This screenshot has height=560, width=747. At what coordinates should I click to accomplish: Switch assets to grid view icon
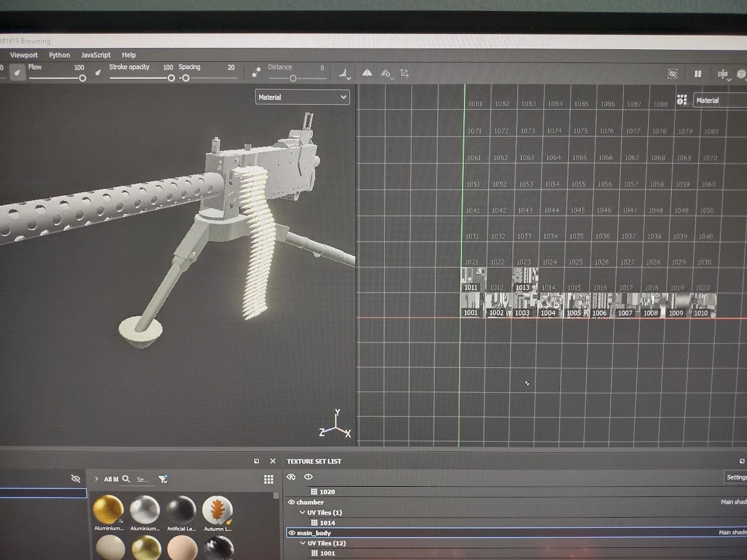click(x=269, y=479)
